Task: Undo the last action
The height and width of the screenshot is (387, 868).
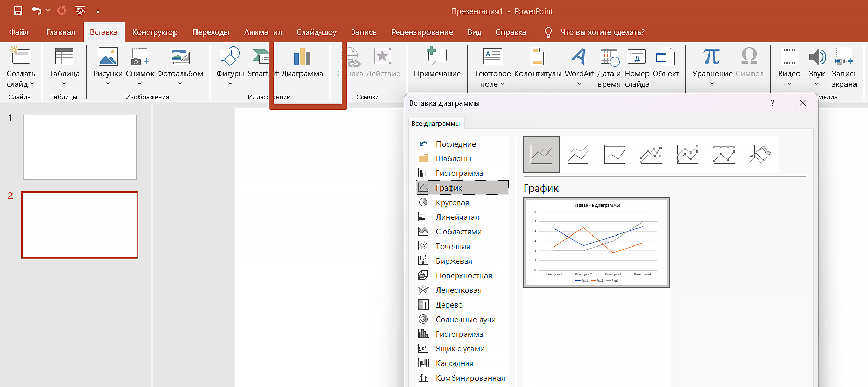Action: tap(36, 10)
